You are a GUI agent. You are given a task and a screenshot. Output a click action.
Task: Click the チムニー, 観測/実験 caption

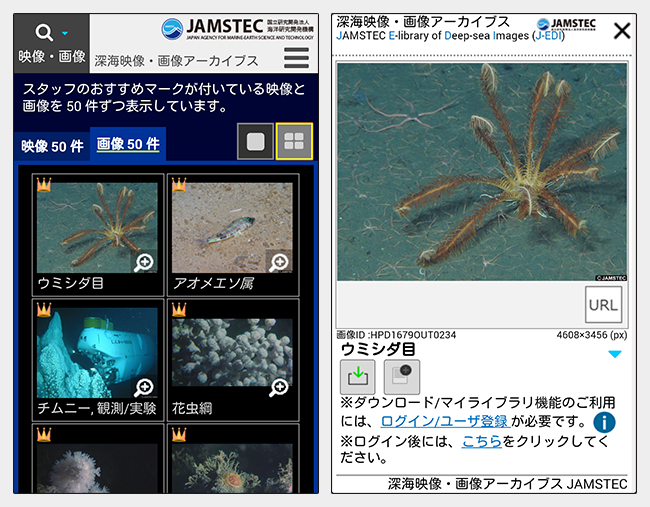coord(97,408)
